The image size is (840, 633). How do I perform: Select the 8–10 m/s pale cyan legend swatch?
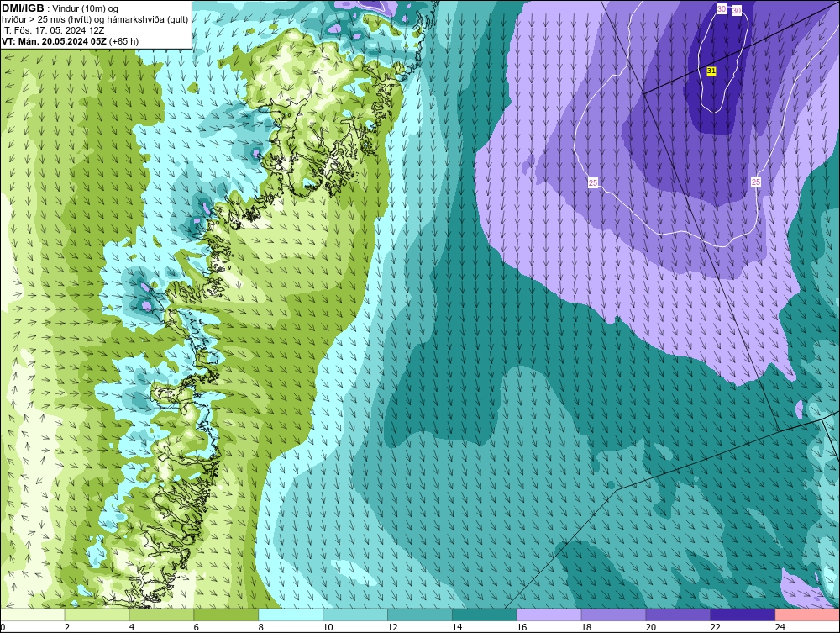291,615
